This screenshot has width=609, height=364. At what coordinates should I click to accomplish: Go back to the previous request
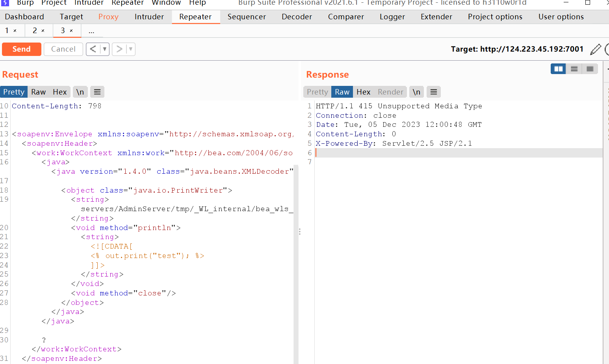point(93,49)
